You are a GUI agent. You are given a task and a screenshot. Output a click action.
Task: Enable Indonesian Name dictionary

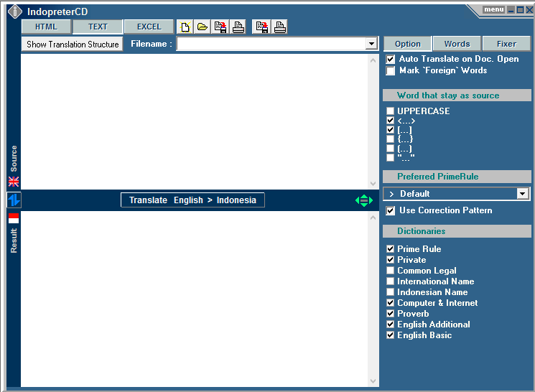(x=390, y=292)
